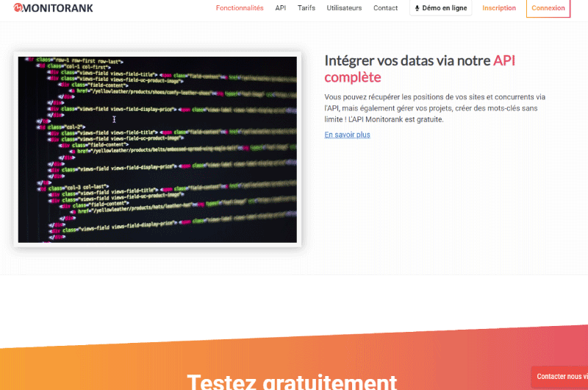This screenshot has height=390, width=588.
Task: Click the code screenshot image
Action: (x=157, y=149)
